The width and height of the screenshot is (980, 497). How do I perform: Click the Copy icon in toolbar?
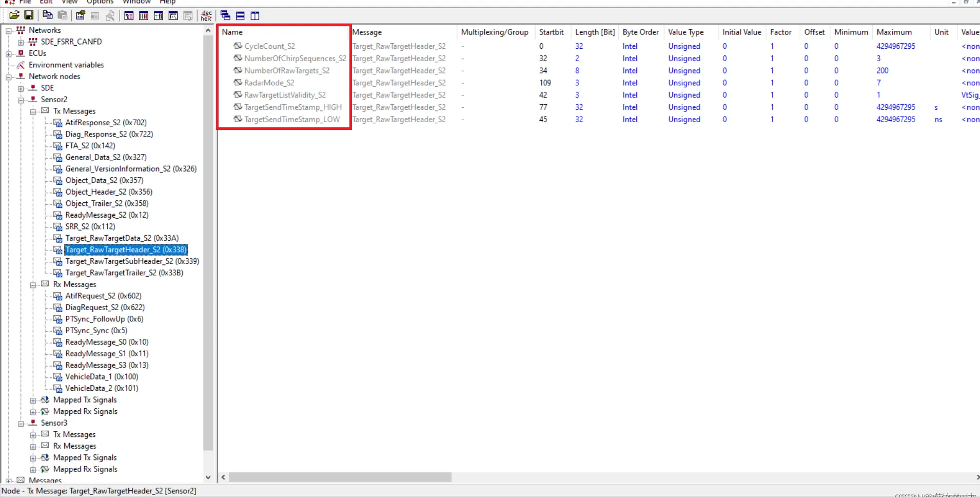point(48,15)
